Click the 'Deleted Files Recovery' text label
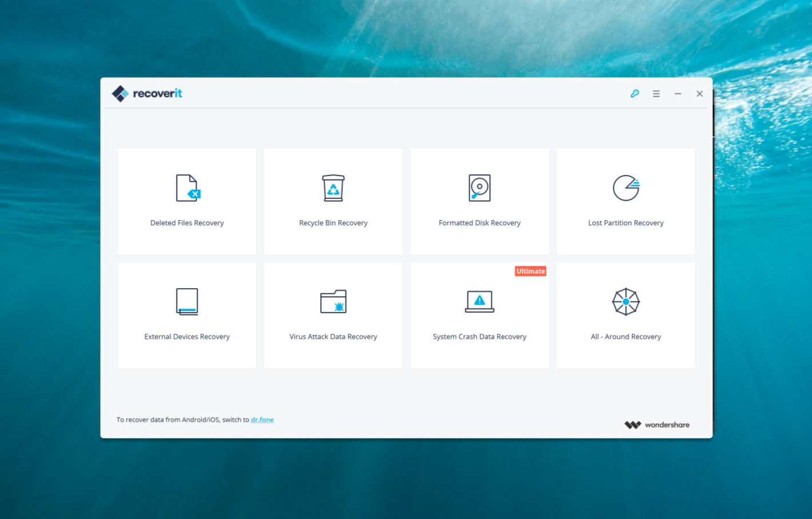The width and height of the screenshot is (812, 519). tap(187, 222)
